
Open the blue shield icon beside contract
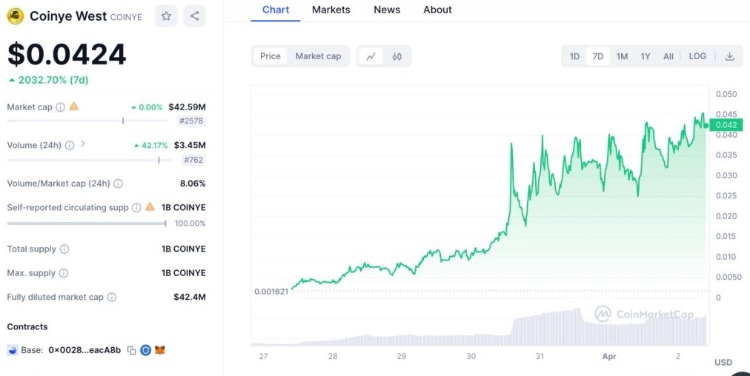[x=145, y=350]
